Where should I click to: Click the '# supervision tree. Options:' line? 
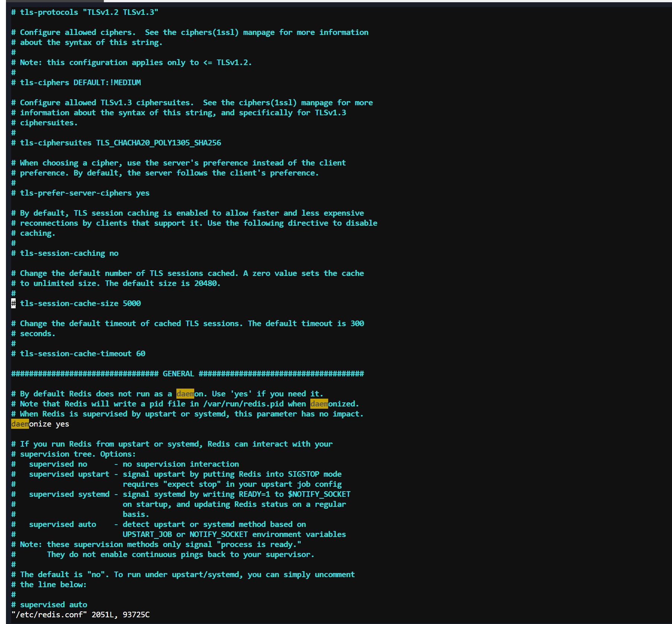tap(74, 454)
